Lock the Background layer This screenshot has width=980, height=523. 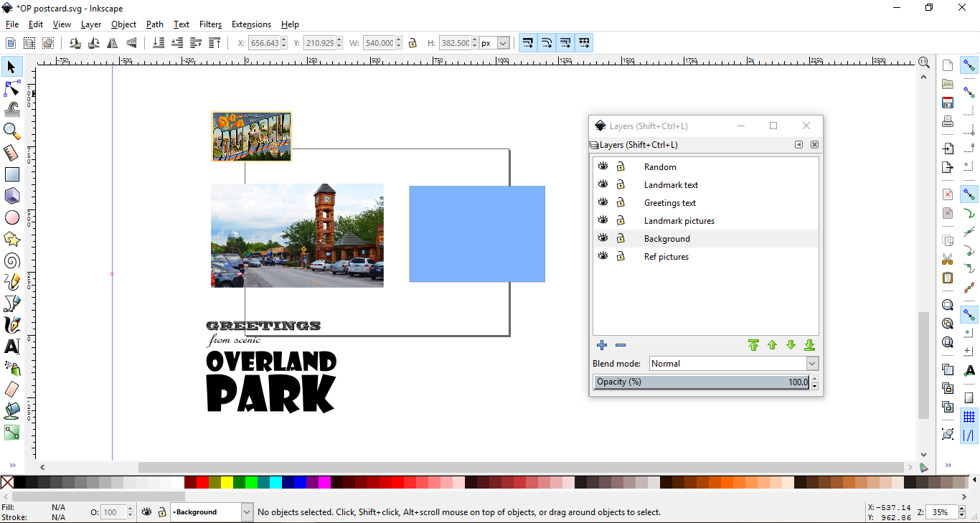620,237
